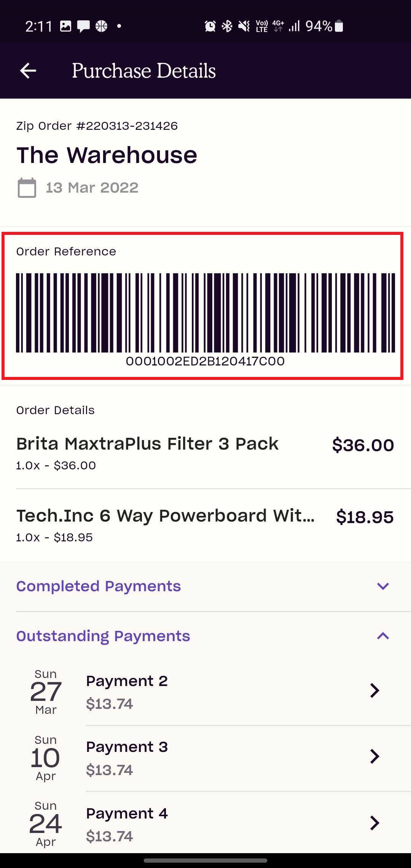
Task: Expand the Completed Payments section
Action: point(205,586)
